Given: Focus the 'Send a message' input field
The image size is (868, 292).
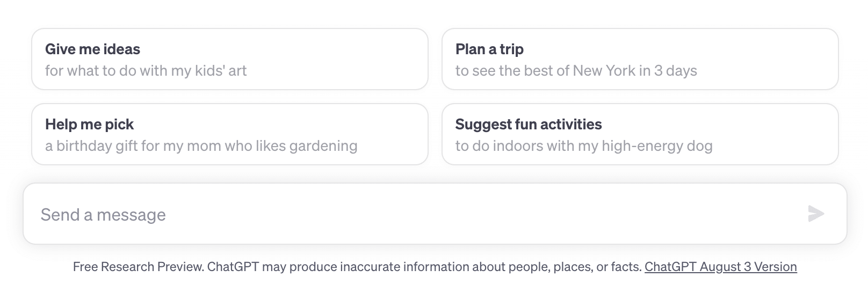Looking at the screenshot, I should 435,214.
